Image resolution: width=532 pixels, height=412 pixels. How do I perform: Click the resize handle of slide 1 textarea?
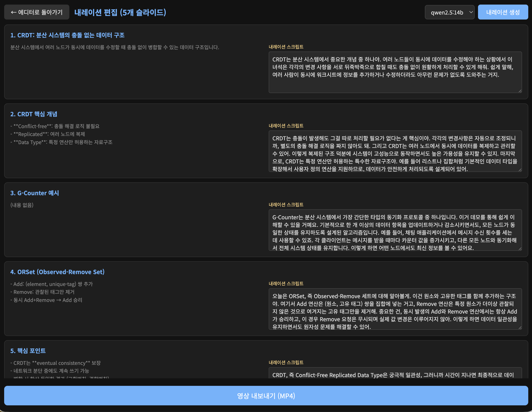coord(520,91)
